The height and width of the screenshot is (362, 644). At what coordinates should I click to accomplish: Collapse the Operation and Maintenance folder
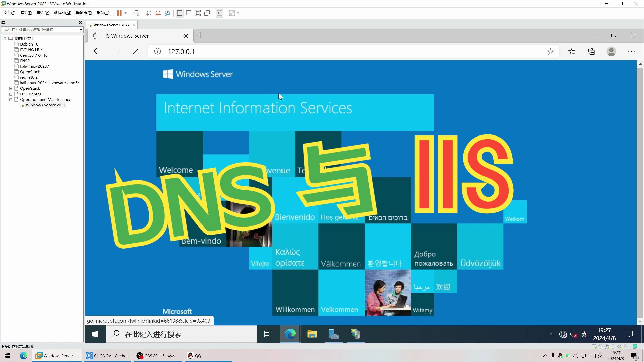point(11,100)
